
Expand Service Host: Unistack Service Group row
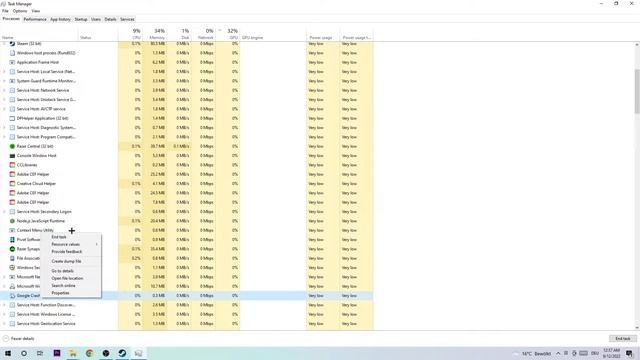point(4,100)
